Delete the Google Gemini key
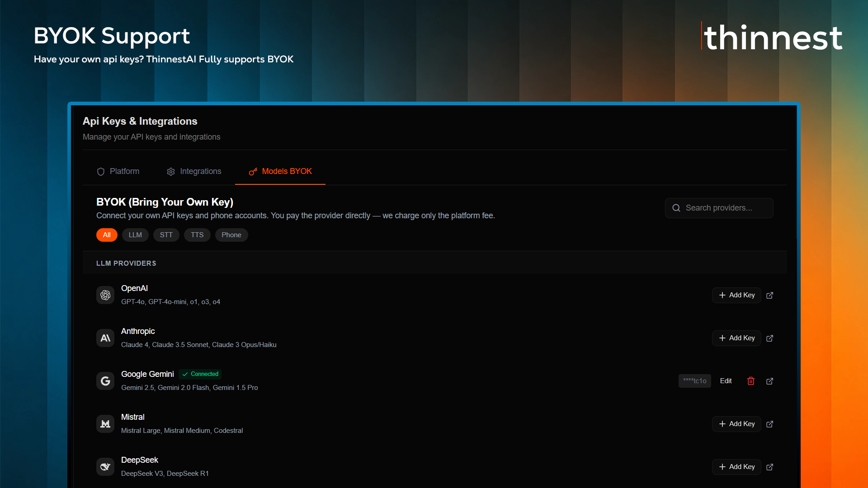Image resolution: width=868 pixels, height=488 pixels. click(x=751, y=381)
